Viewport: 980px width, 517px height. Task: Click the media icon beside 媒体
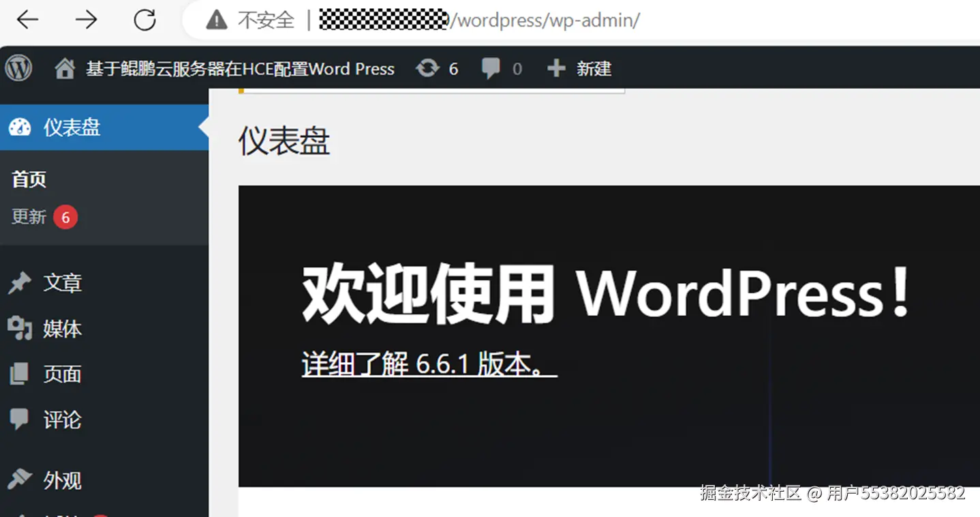tap(20, 329)
